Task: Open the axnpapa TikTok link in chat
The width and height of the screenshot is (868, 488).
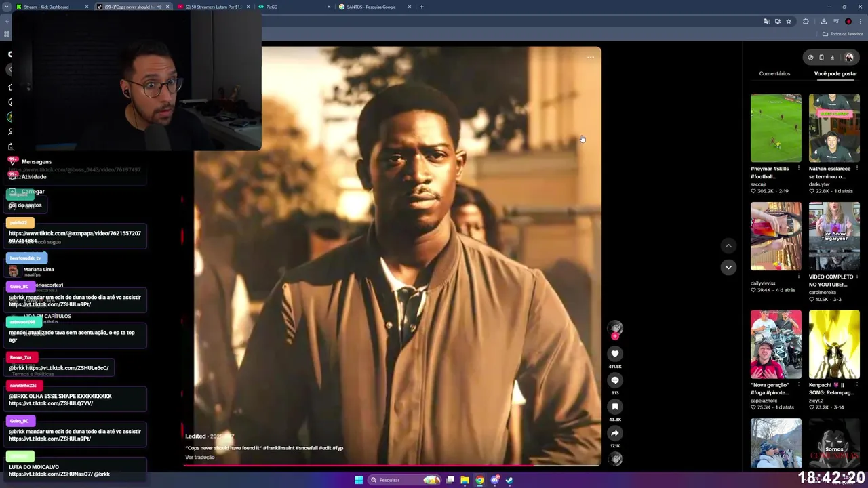Action: coord(75,237)
